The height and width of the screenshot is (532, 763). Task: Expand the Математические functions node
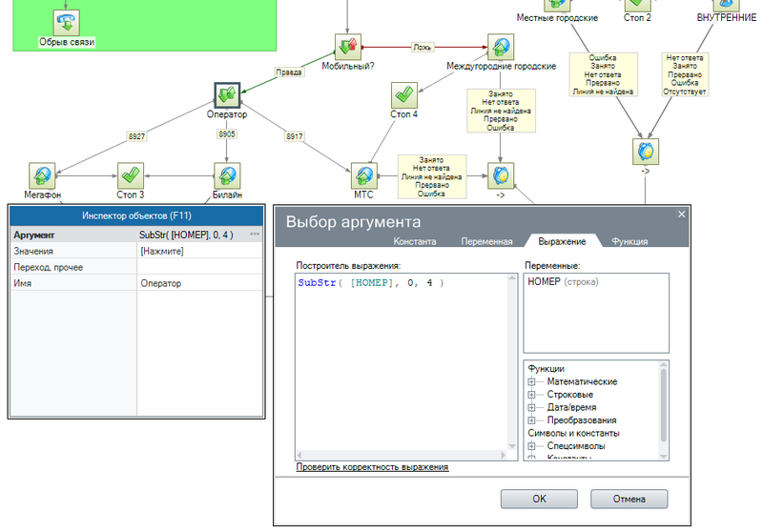(531, 381)
